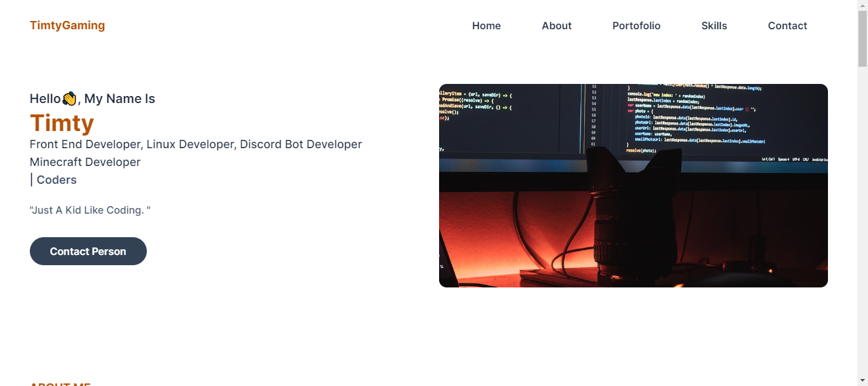Click the orange Timty name heading
This screenshot has height=386, width=868.
click(62, 123)
